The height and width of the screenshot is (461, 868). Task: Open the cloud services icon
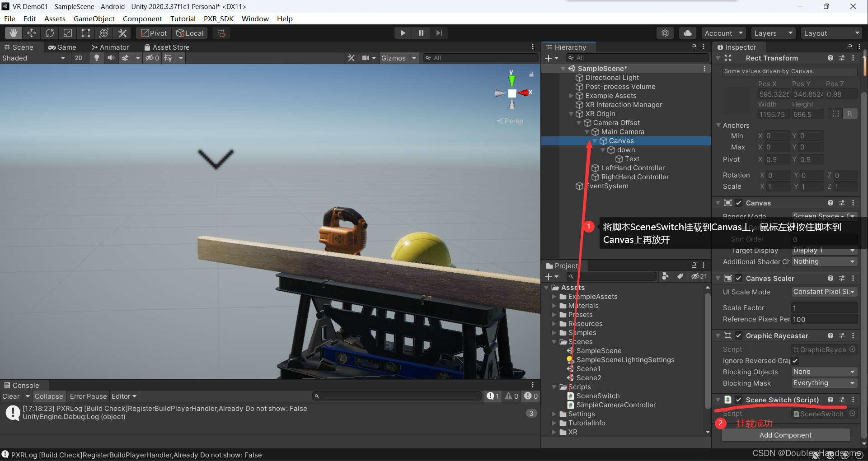(x=687, y=33)
